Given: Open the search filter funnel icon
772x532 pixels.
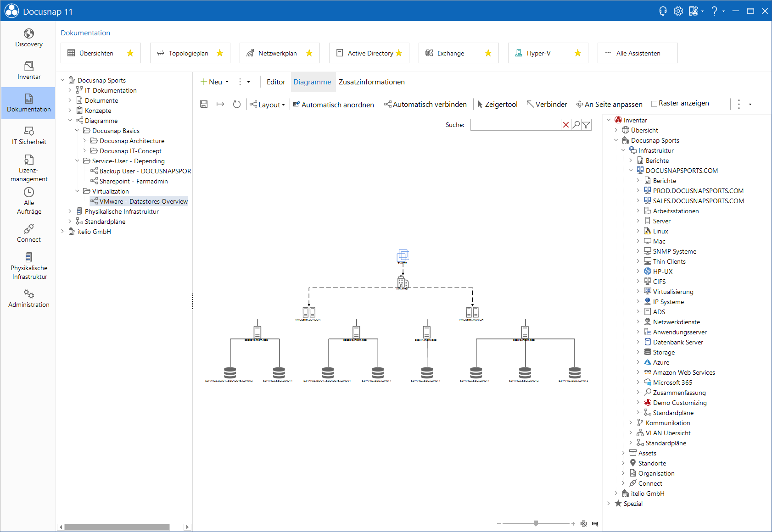Looking at the screenshot, I should (x=586, y=125).
